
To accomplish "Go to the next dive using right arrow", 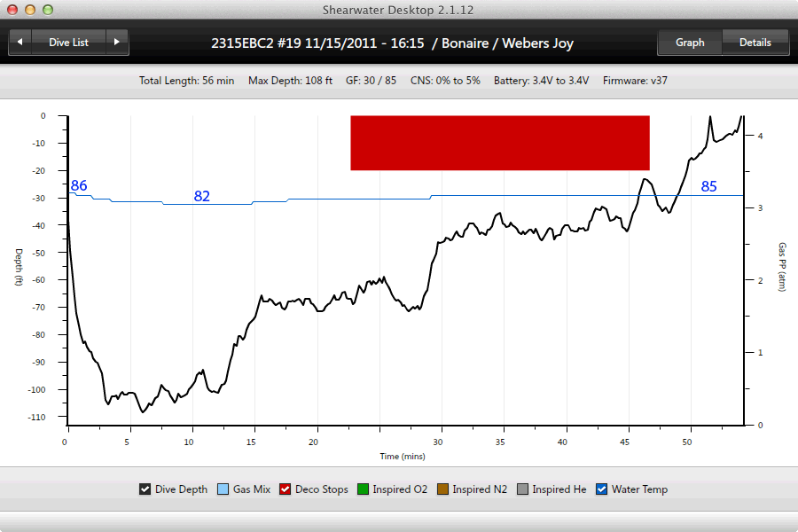I will (x=117, y=42).
